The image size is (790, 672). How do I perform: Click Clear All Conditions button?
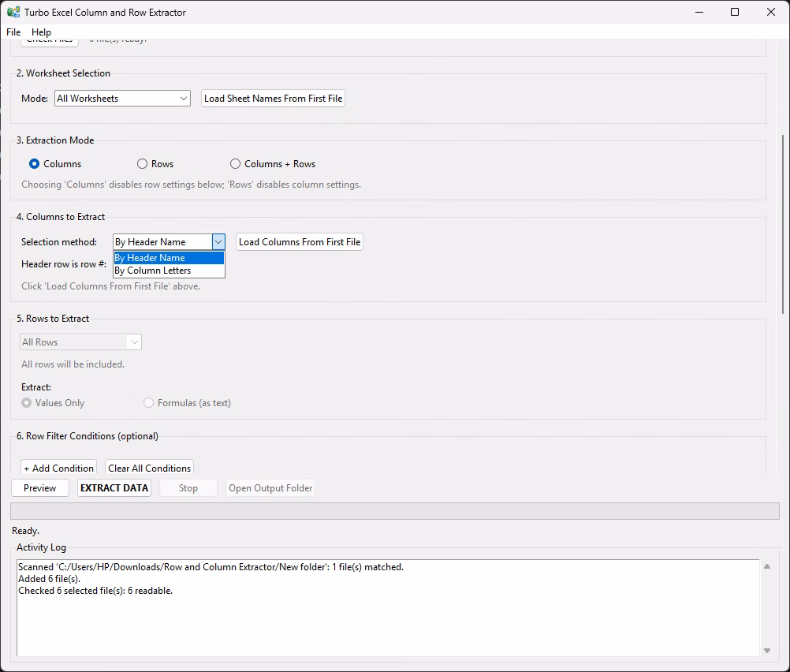(150, 468)
